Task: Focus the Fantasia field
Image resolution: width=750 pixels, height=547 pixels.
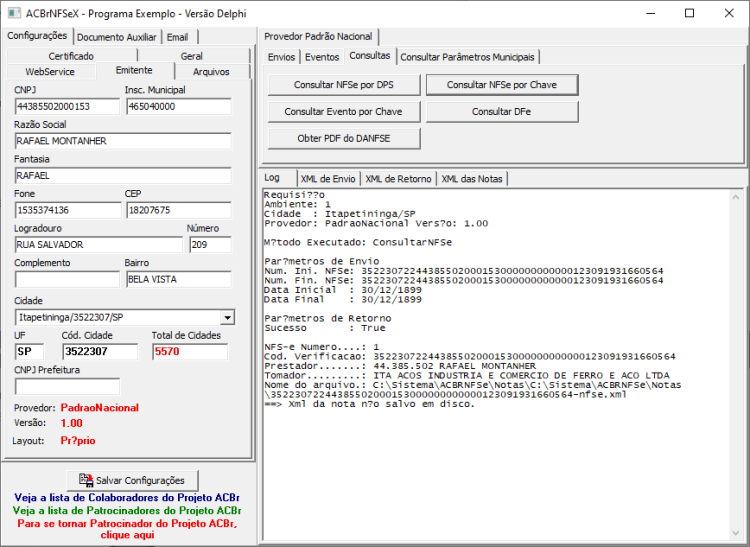Action: pos(123,175)
